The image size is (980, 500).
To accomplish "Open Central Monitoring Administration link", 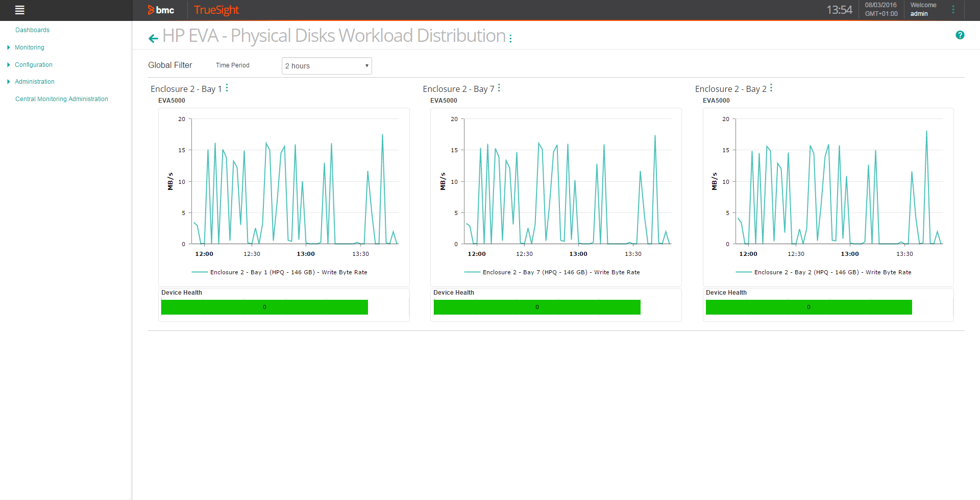I will click(x=62, y=99).
